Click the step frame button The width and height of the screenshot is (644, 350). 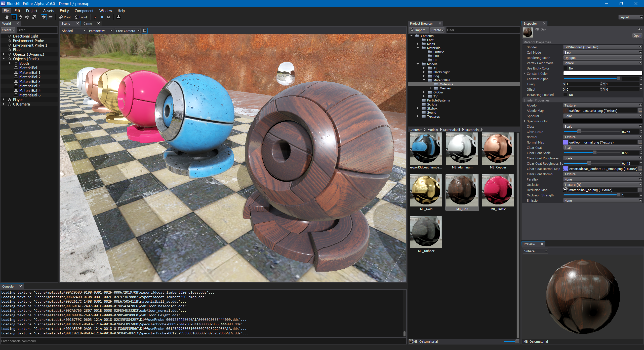[109, 17]
